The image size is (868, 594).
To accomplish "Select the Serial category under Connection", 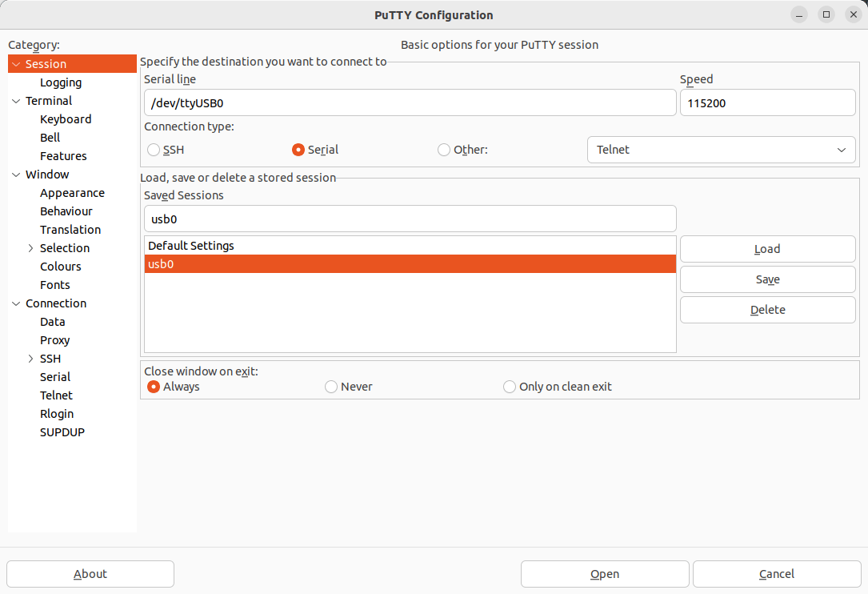I will click(x=54, y=376).
